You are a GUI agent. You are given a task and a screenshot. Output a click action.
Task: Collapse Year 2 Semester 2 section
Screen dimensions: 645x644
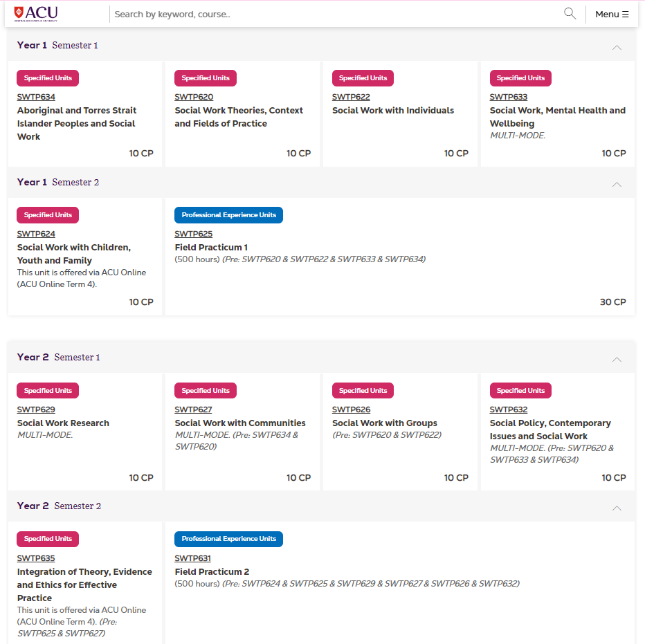(617, 508)
